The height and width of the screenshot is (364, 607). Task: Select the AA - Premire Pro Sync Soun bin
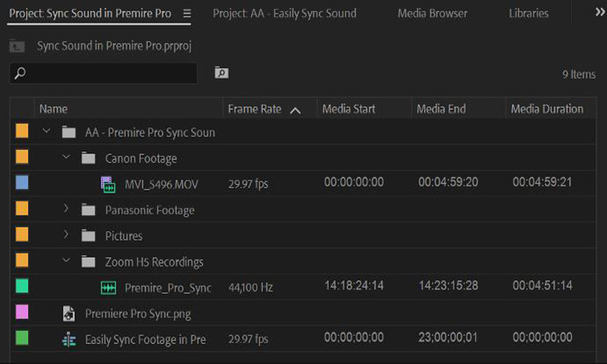[150, 133]
